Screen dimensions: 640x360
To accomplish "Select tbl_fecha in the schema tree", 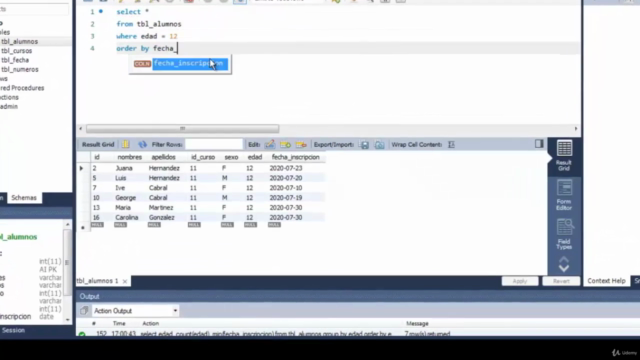I will click(15, 60).
